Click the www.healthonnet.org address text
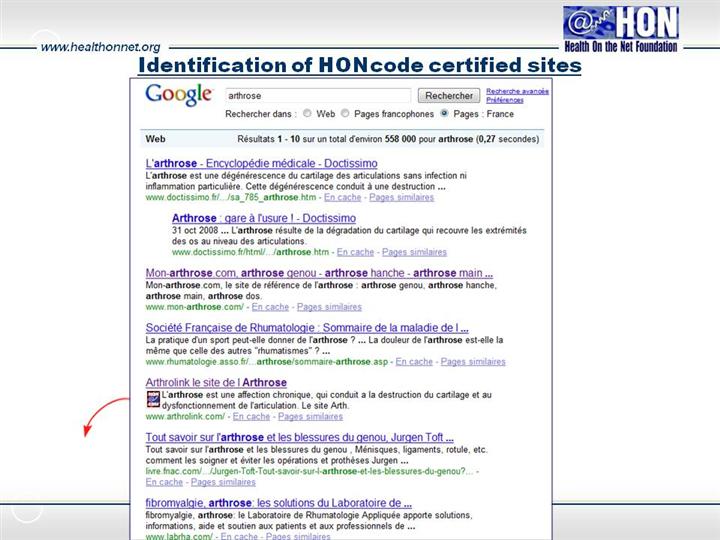The image size is (720, 540). coord(100,47)
